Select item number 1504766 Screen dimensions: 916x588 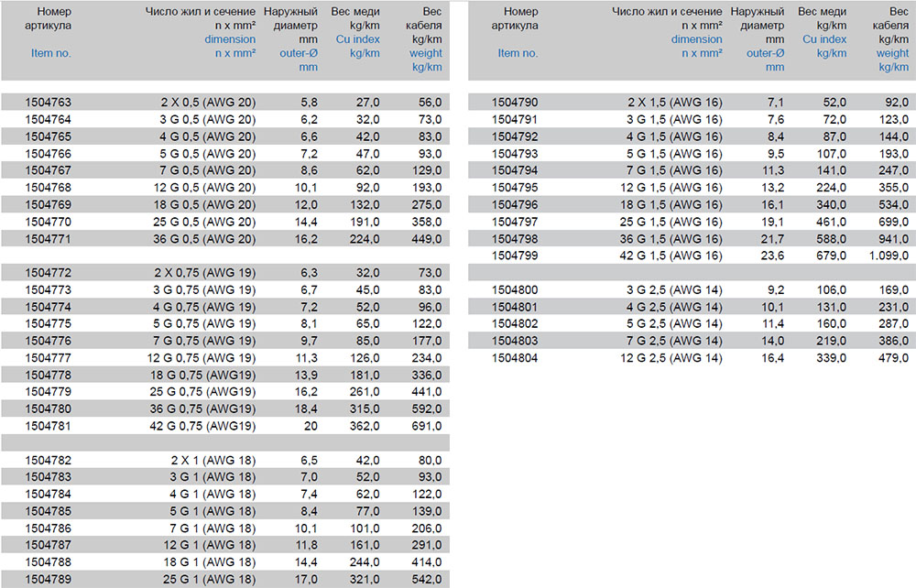tap(48, 154)
